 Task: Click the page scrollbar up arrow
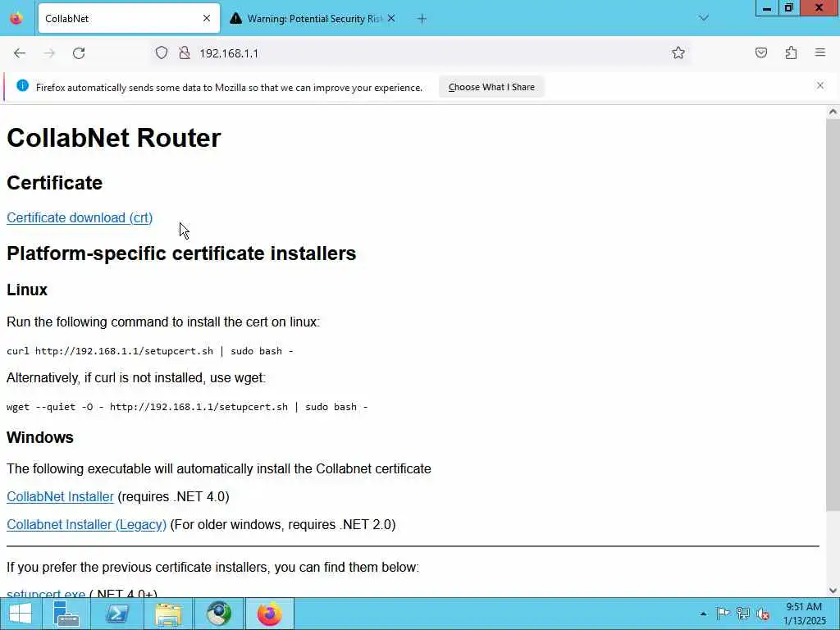tap(833, 112)
